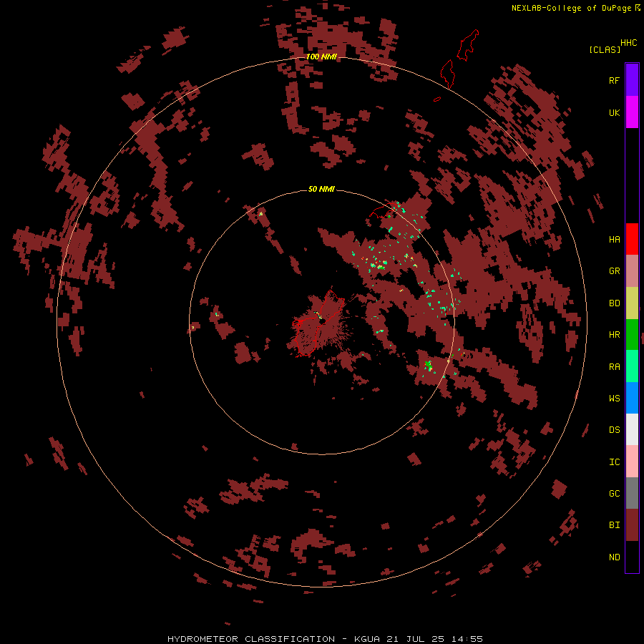Select the GC gray legend swatch
Viewport: 644px width, 644px height.
(632, 493)
